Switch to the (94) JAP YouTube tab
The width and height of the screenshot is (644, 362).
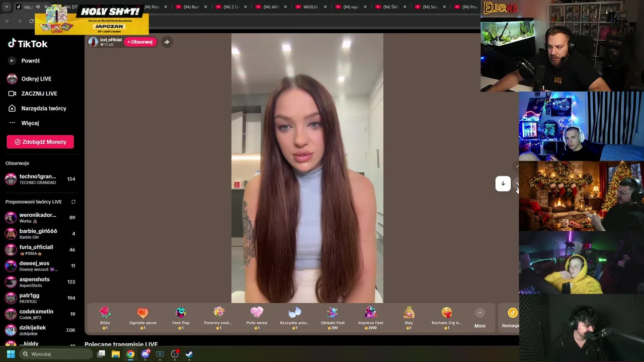(x=271, y=7)
